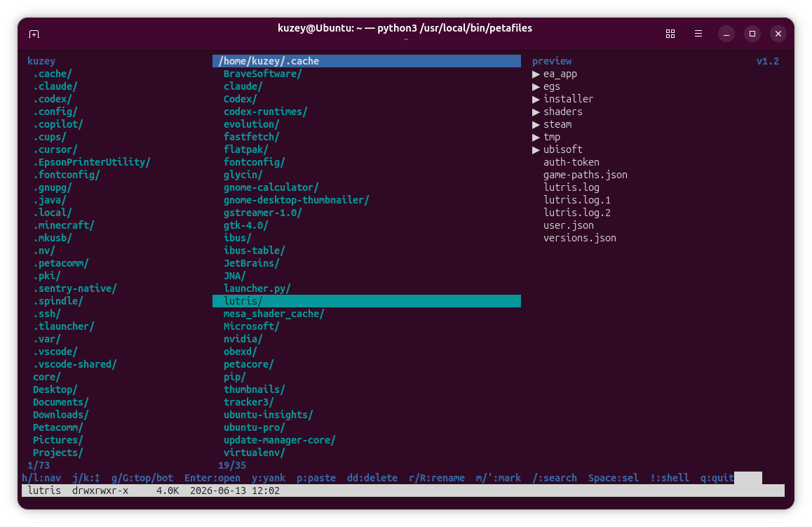Select Pictures/ in the left pane
This screenshot has height=527, width=812.
coord(58,440)
